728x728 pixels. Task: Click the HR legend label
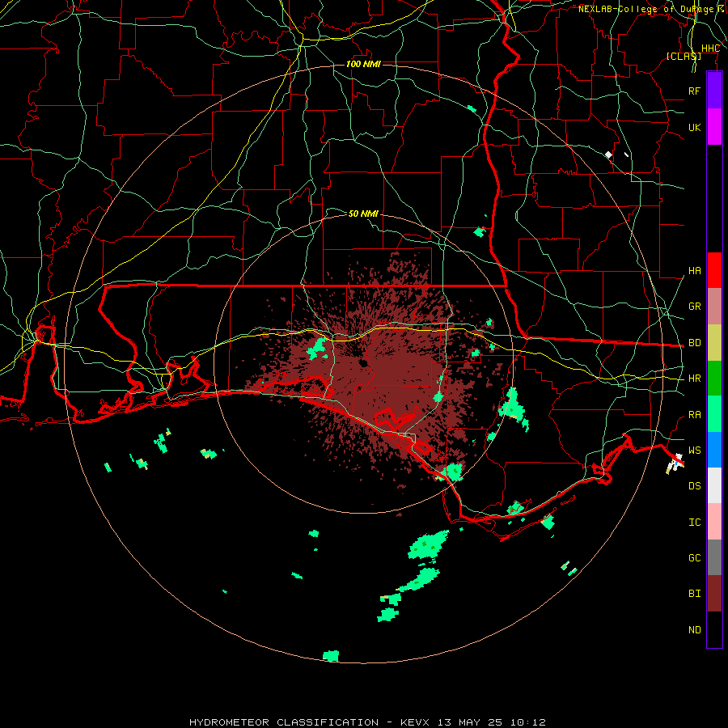pos(694,379)
